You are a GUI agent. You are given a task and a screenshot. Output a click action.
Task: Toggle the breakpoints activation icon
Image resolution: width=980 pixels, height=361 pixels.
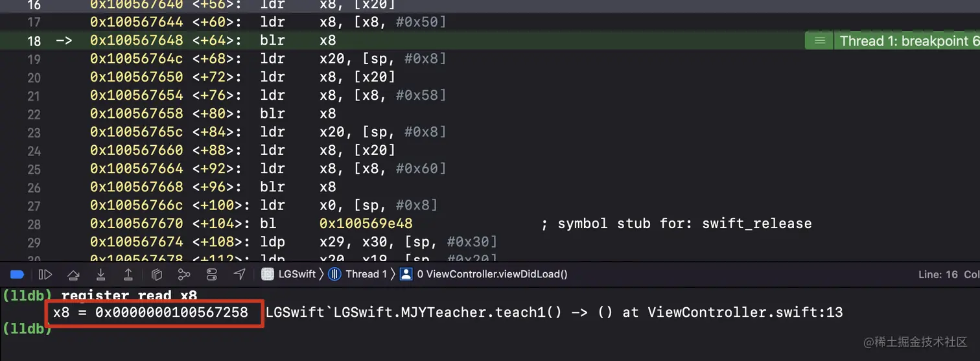(x=17, y=274)
